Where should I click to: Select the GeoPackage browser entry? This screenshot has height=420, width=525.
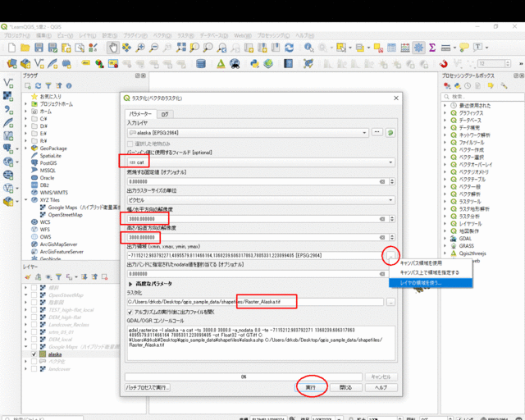coord(53,148)
